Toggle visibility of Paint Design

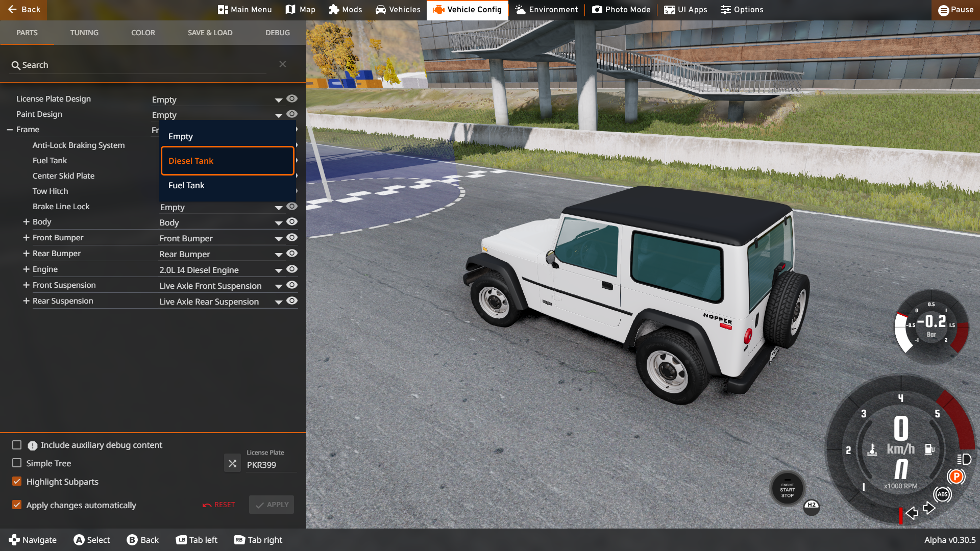tap(292, 114)
